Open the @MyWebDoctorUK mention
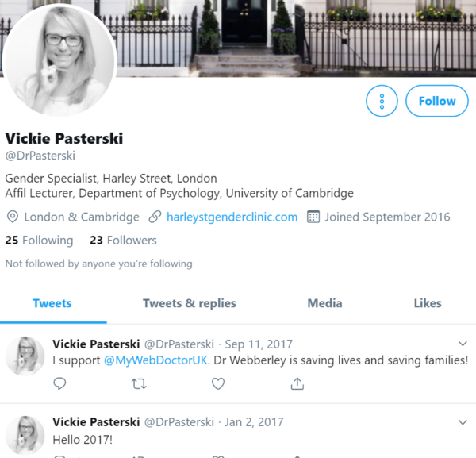This screenshot has width=476, height=458. (157, 360)
